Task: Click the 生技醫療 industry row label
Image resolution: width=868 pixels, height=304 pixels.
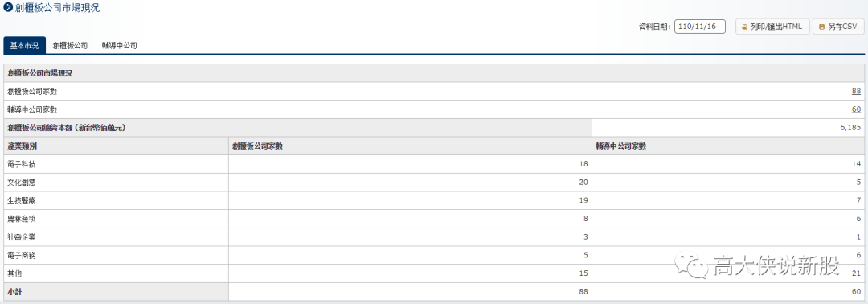Action: (x=23, y=200)
